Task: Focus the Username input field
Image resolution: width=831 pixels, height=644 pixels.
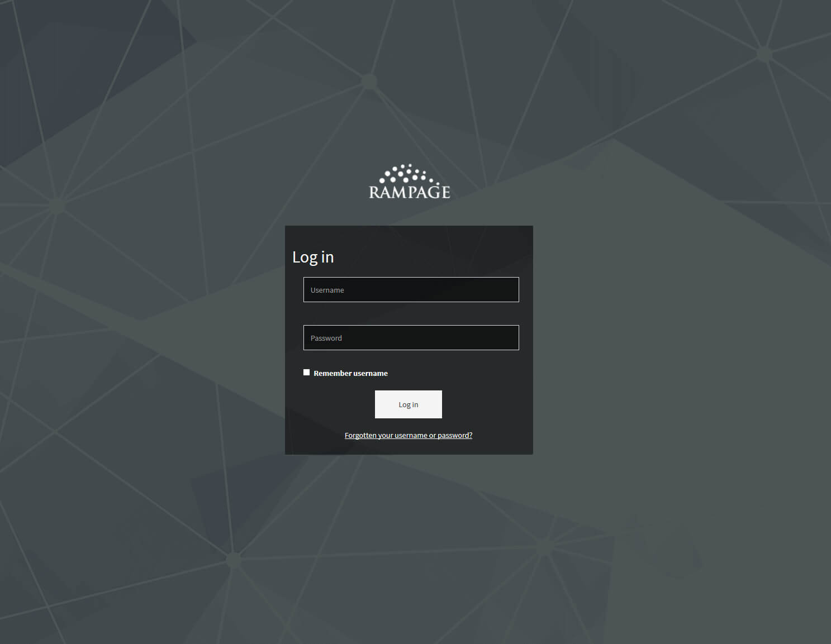Action: 411,289
